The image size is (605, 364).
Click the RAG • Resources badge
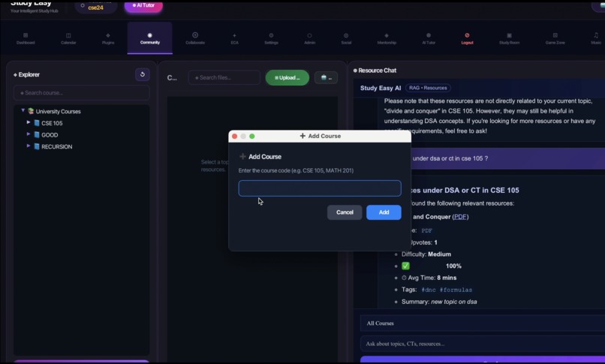coord(428,88)
